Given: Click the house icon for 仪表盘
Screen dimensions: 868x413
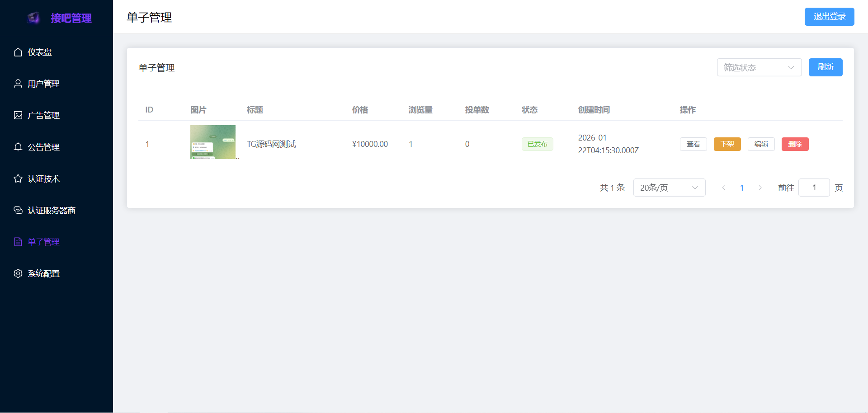Looking at the screenshot, I should [18, 52].
